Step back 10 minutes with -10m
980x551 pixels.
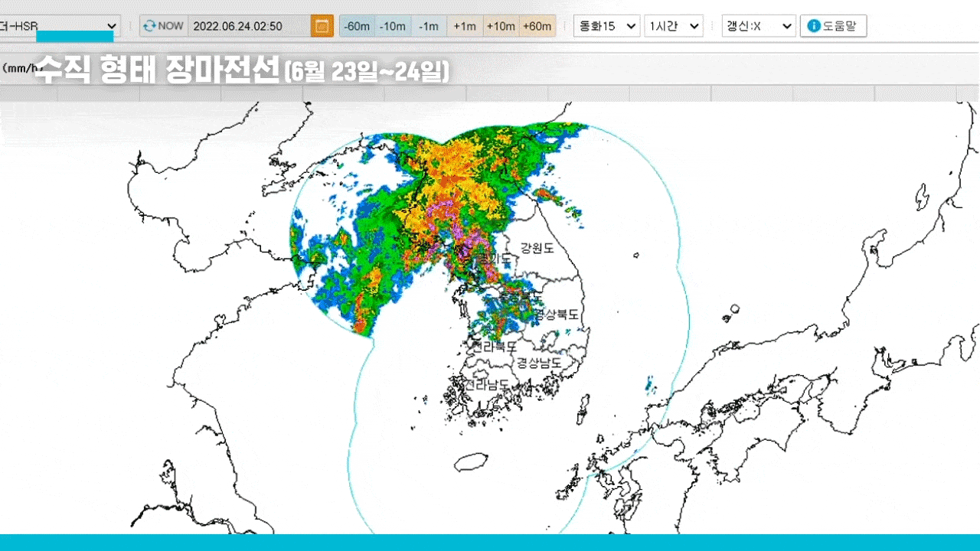tap(393, 26)
